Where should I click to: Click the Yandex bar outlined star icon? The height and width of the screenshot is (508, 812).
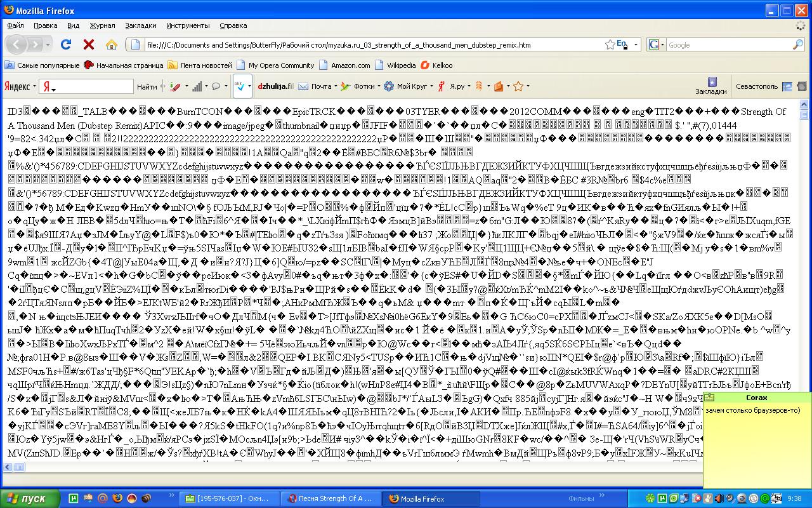pyautogui.click(x=518, y=86)
